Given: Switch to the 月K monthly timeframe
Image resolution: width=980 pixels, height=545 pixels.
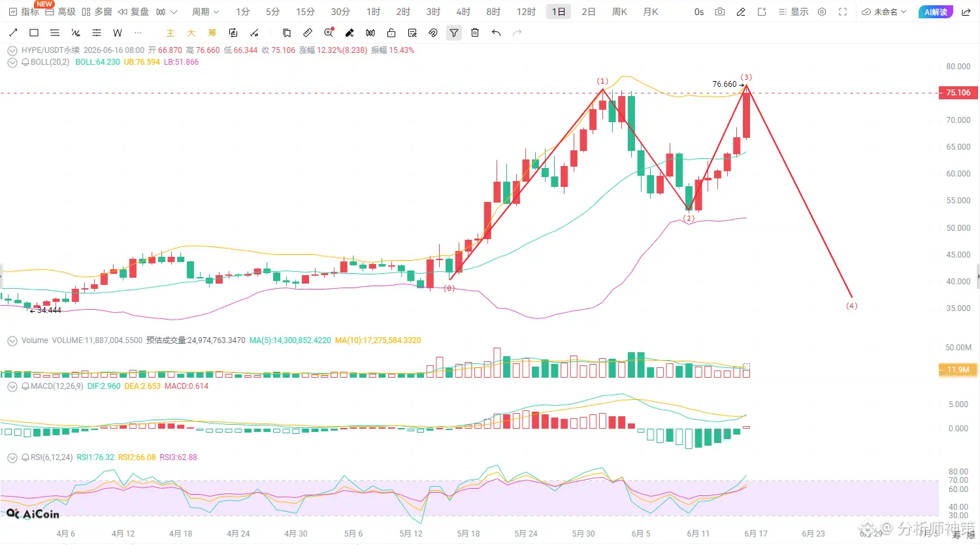Looking at the screenshot, I should coord(651,12).
